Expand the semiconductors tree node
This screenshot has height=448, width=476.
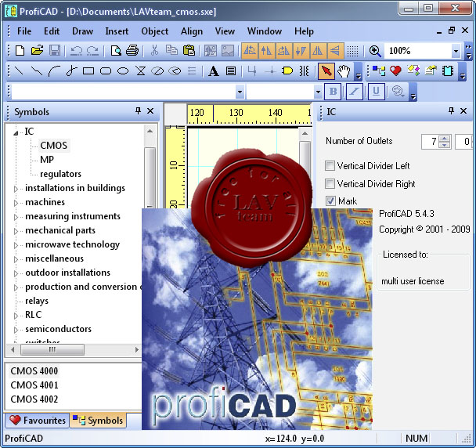(16, 330)
